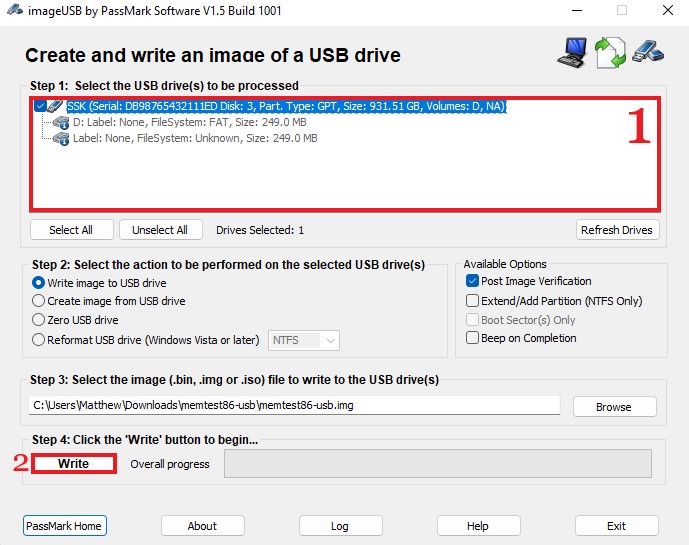Click the imageUSB title bar app icon
The height and width of the screenshot is (545, 689).
coord(15,10)
